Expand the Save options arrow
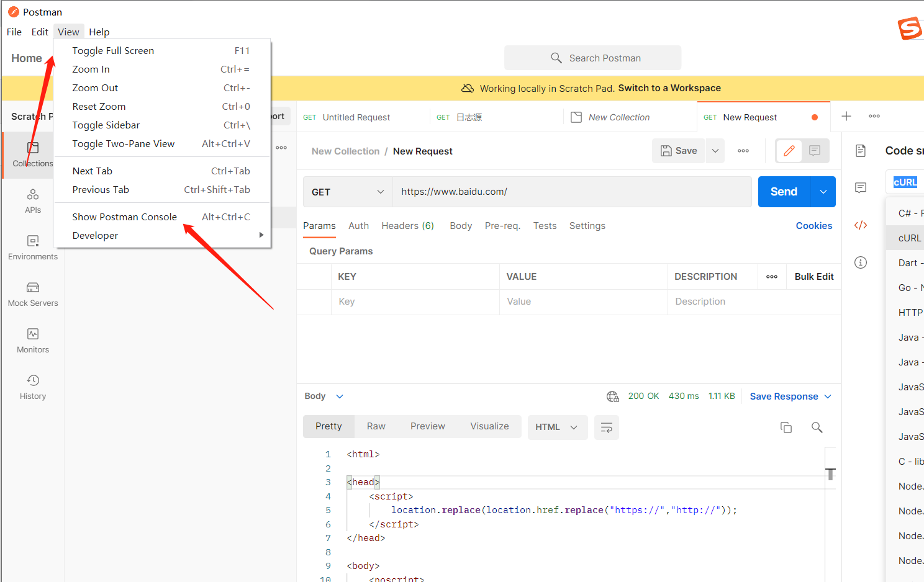924x582 pixels. pyautogui.click(x=715, y=151)
